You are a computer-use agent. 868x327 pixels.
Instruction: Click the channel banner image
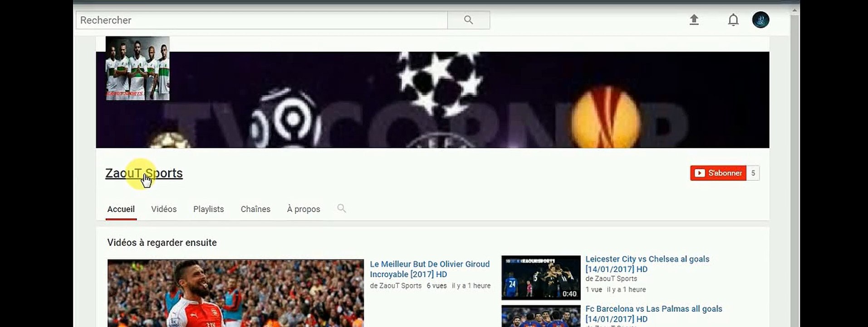(432, 99)
